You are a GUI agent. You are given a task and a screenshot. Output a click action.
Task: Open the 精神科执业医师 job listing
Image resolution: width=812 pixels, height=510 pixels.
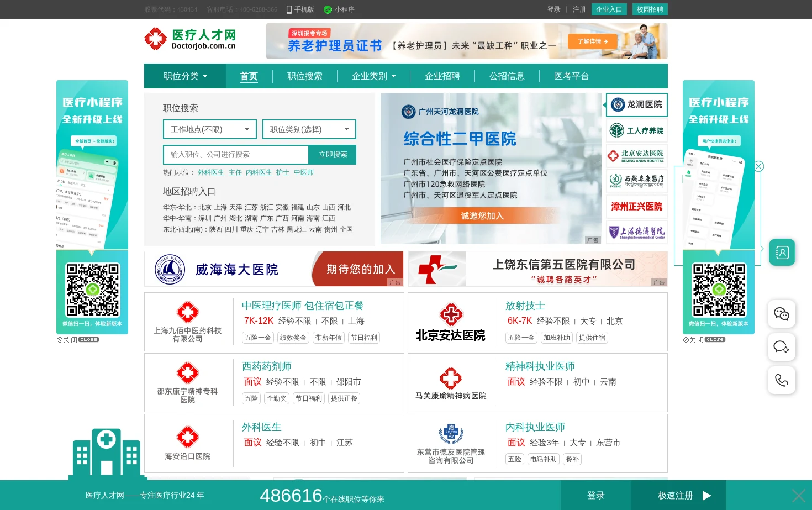540,366
